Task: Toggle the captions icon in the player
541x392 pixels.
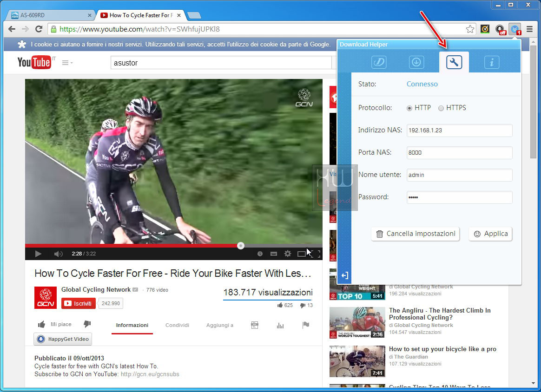Action: click(x=274, y=254)
